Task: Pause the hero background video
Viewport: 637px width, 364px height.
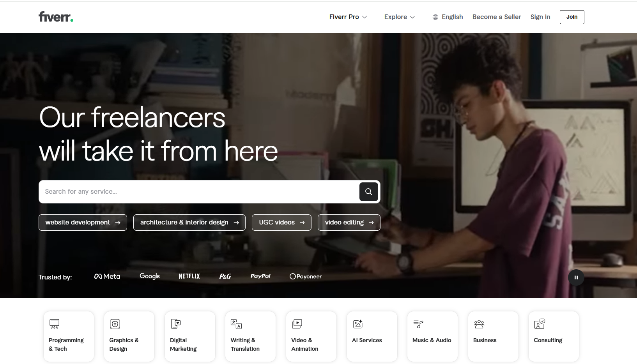Action: 576,277
